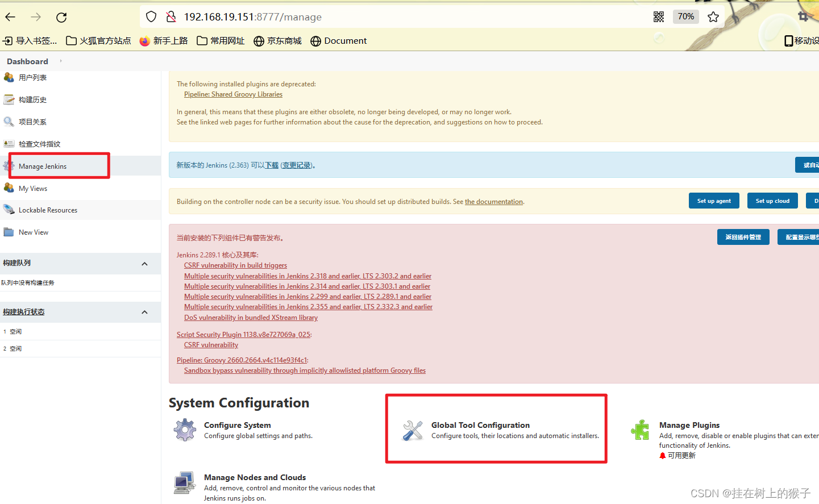The width and height of the screenshot is (819, 504).
Task: Open the LTS 2.303.1 vulnerabilities link
Action: tap(307, 286)
